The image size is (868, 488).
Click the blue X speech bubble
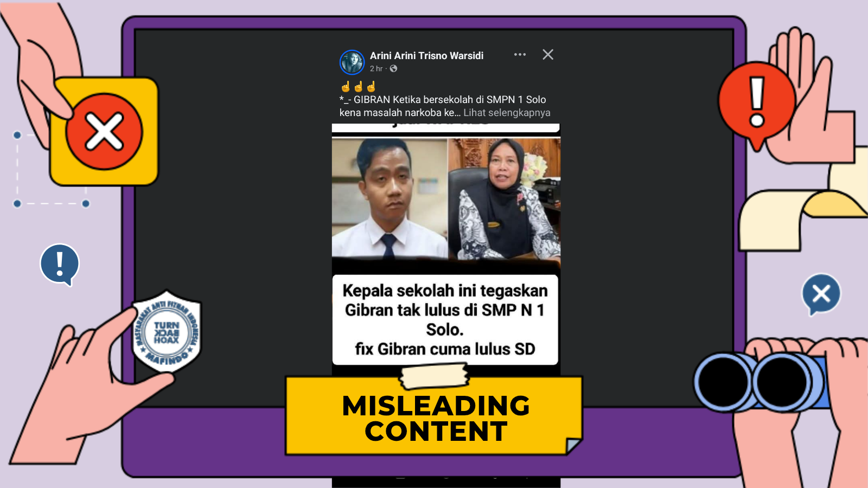[x=821, y=294]
